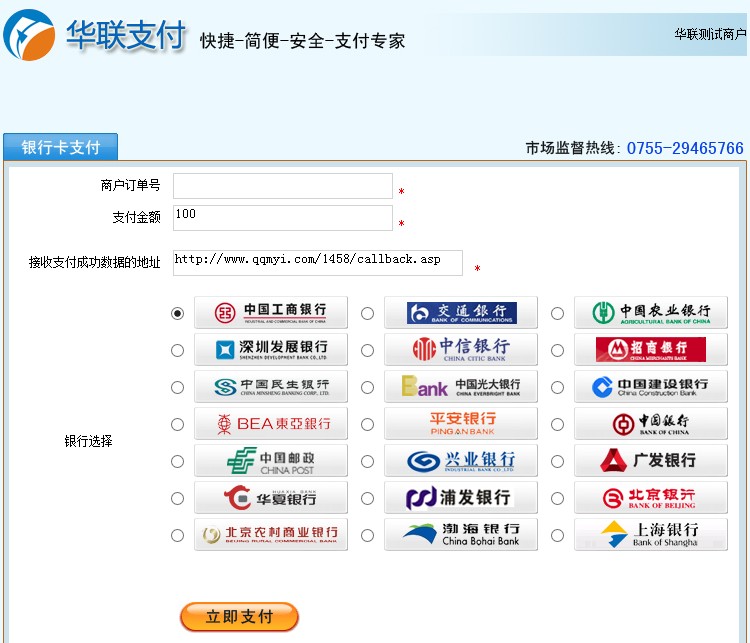The width and height of the screenshot is (750, 643).
Task: Select radio button for 交通银行
Action: point(367,313)
